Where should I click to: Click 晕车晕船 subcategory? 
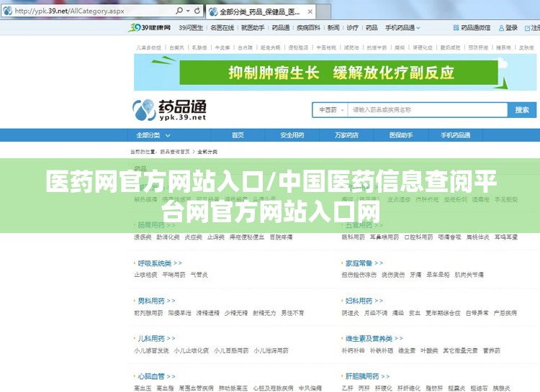pyautogui.click(x=438, y=275)
